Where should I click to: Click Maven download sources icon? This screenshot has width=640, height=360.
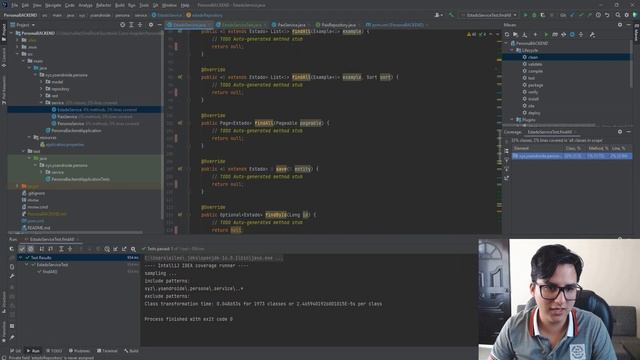click(x=525, y=35)
